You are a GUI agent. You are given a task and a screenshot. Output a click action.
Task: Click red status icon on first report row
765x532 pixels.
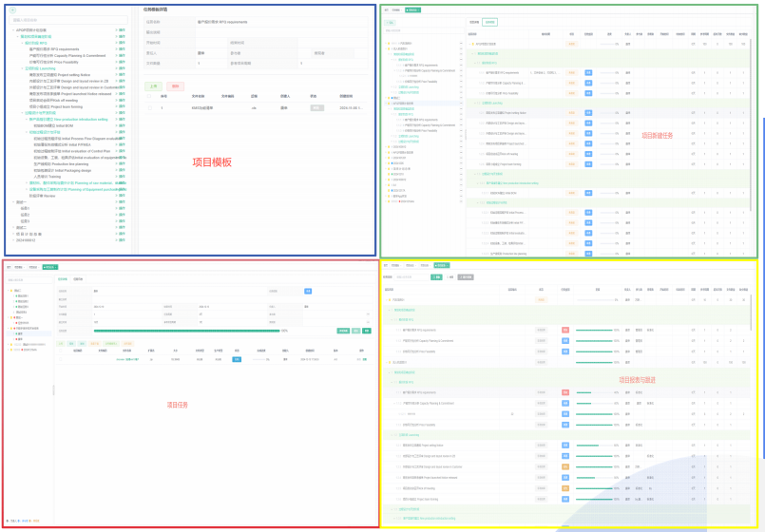[x=565, y=330]
